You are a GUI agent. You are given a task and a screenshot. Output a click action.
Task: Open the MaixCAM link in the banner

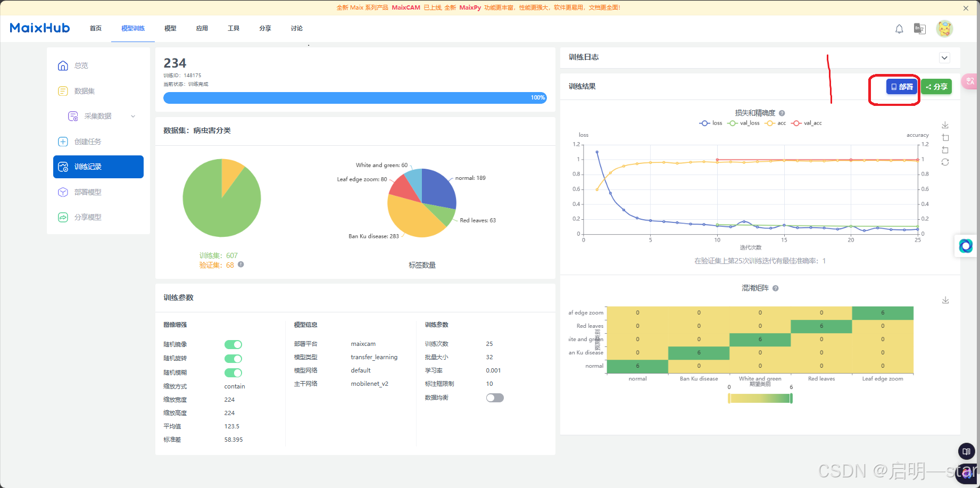(406, 7)
